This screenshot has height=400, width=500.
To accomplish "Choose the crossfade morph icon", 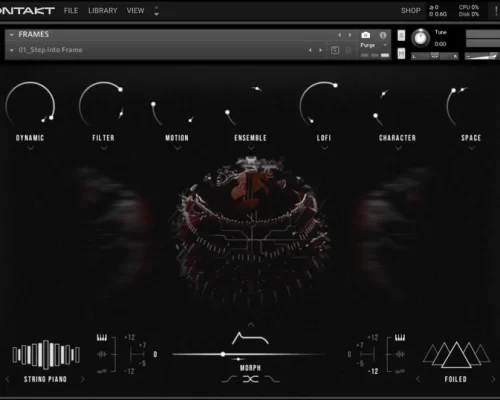I will coord(250,379).
